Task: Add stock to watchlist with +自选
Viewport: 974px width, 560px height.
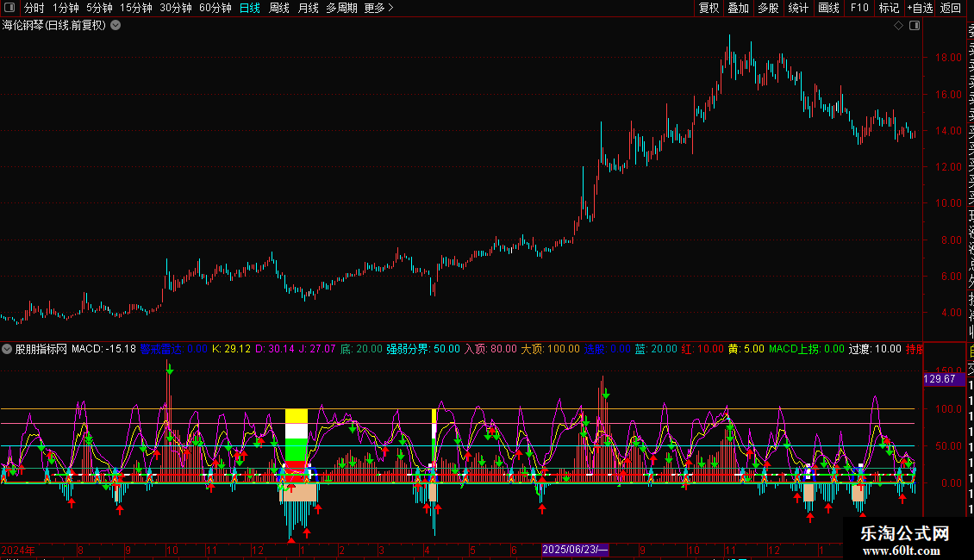Action: click(x=920, y=8)
